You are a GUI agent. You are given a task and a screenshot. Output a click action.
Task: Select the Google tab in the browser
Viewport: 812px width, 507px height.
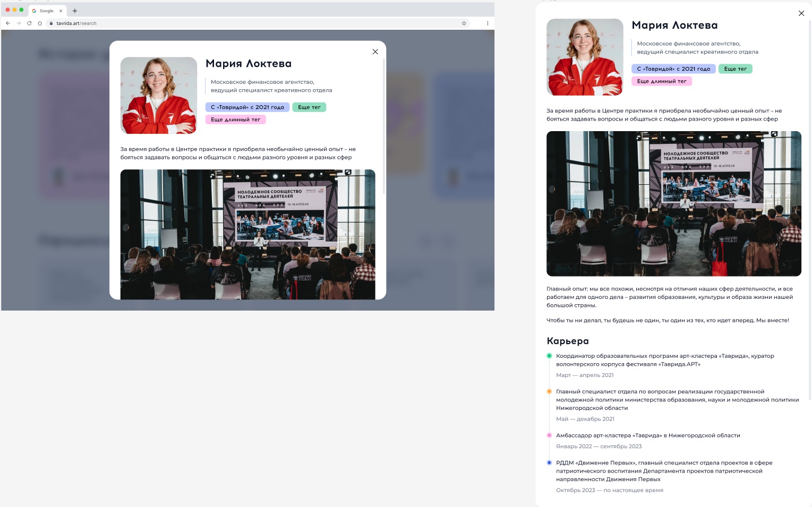tap(46, 11)
